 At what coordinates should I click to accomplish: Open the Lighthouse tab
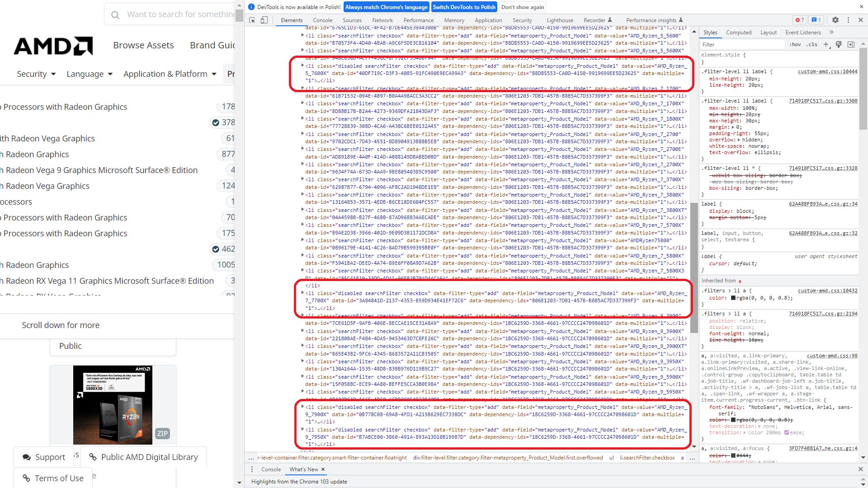click(560, 20)
